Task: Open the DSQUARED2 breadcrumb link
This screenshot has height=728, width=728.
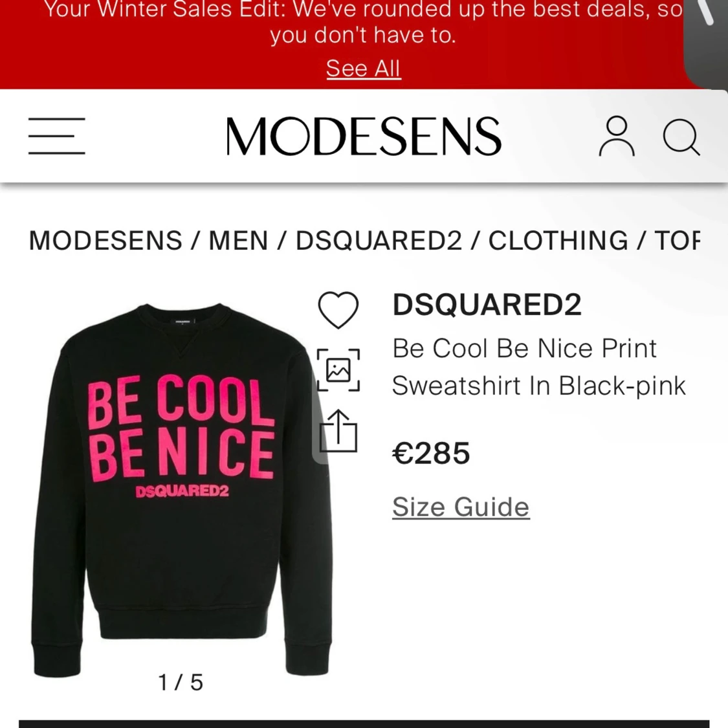Action: 379,241
